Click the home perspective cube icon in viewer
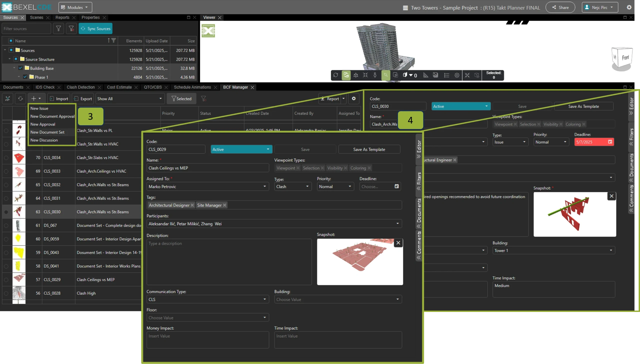This screenshot has width=640, height=364. click(x=355, y=75)
